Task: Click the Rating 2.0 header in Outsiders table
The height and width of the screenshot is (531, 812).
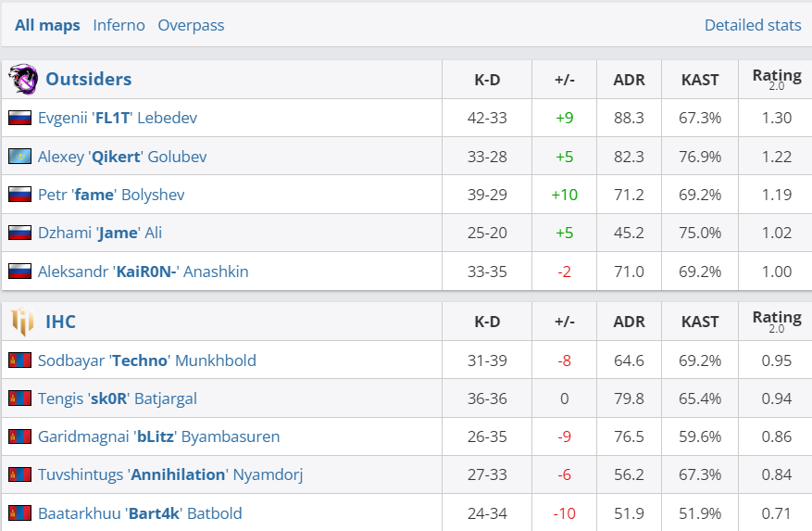Action: pos(777,79)
